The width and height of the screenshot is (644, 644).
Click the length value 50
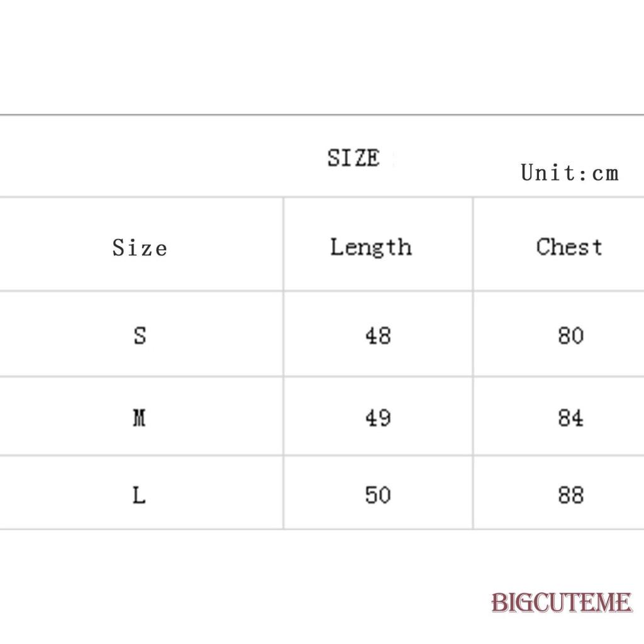[377, 495]
